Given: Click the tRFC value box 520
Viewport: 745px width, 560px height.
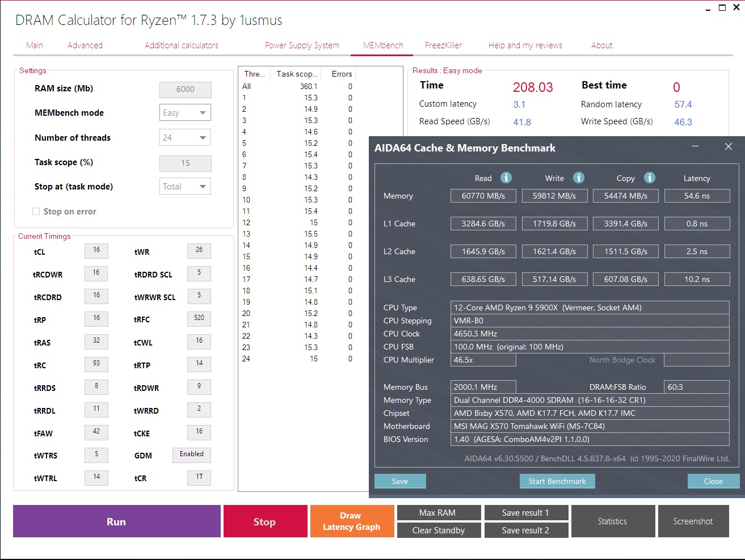Looking at the screenshot, I should coord(199,319).
